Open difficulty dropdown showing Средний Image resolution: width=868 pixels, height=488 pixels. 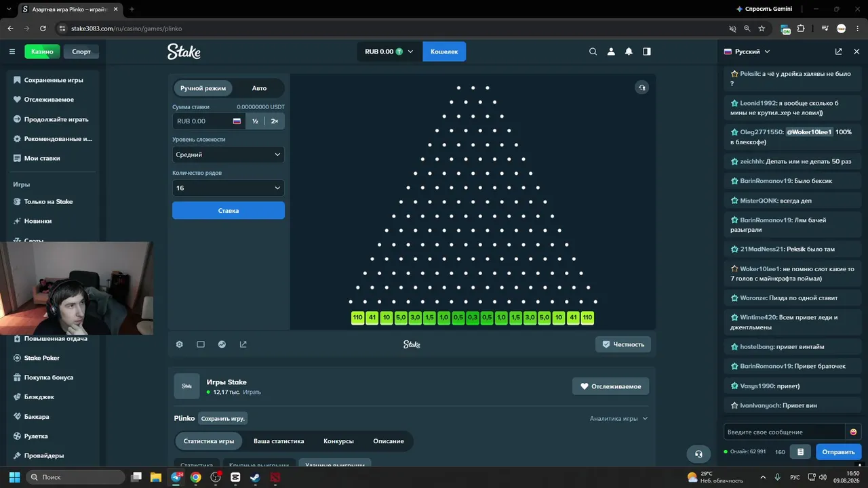tap(229, 155)
